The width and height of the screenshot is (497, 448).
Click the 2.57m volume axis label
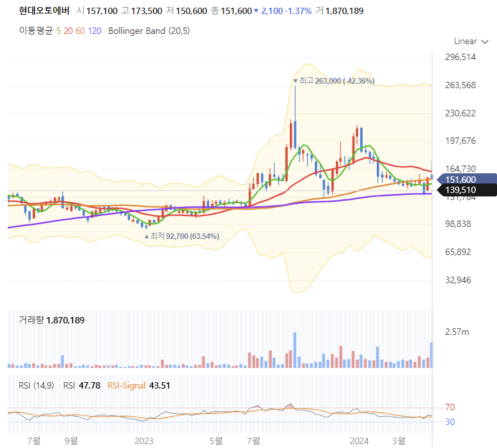pyautogui.click(x=457, y=332)
